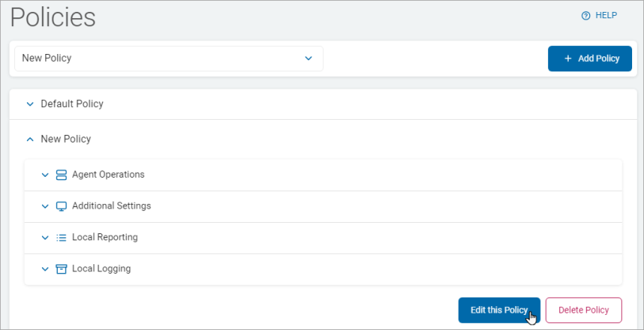Viewport: 644px width, 330px height.
Task: Collapse the New Policy section
Action: point(30,140)
